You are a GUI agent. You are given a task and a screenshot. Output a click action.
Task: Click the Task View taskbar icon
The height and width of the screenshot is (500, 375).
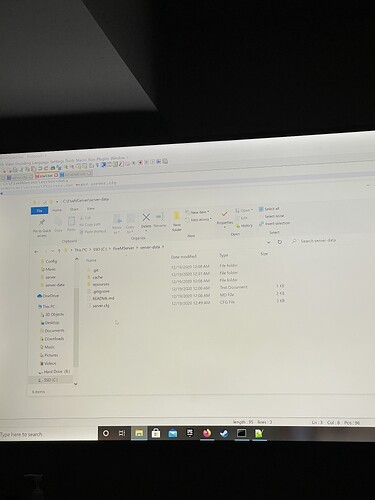click(122, 433)
